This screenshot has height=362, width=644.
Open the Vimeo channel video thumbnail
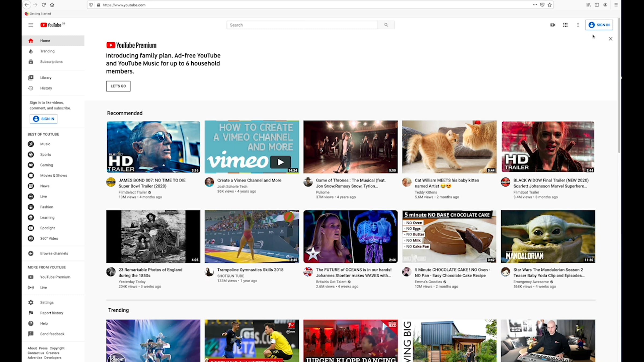252,147
